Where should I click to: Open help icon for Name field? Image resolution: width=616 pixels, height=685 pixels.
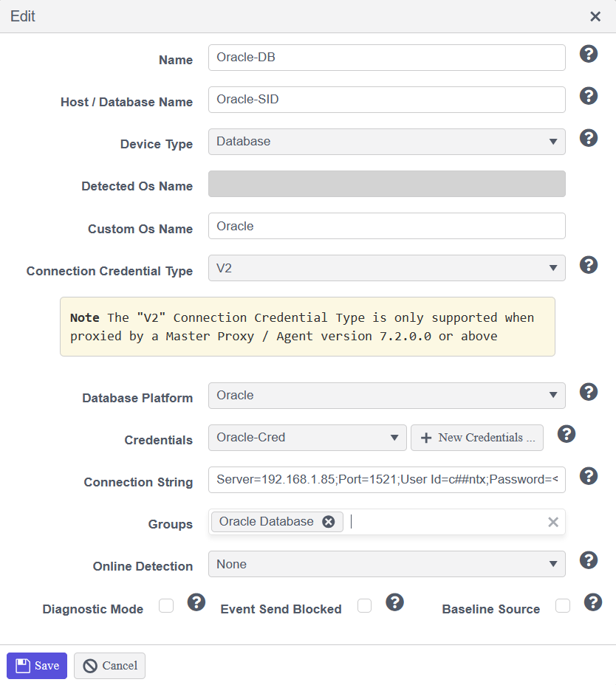click(589, 54)
